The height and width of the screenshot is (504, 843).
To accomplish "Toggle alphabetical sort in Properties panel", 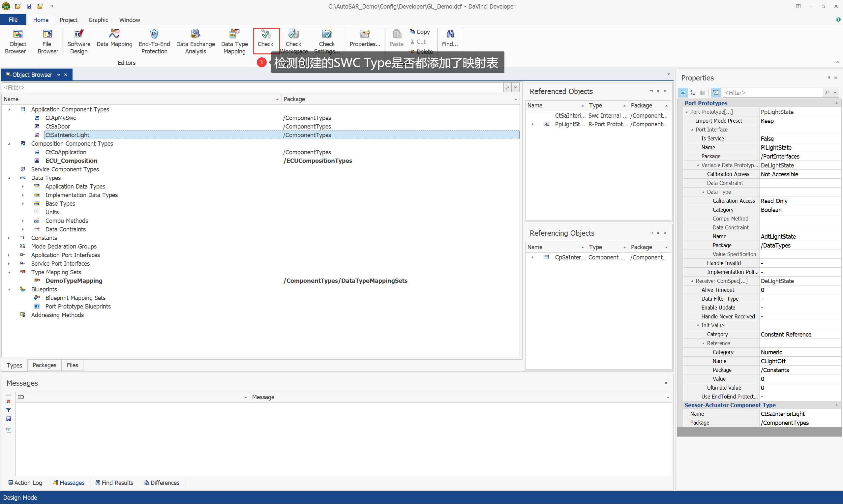I will (693, 92).
